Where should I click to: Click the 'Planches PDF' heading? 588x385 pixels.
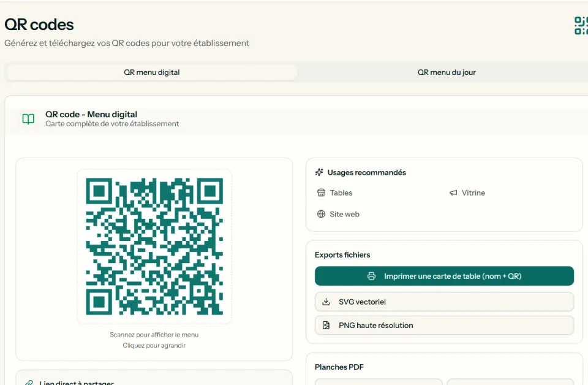click(x=339, y=367)
